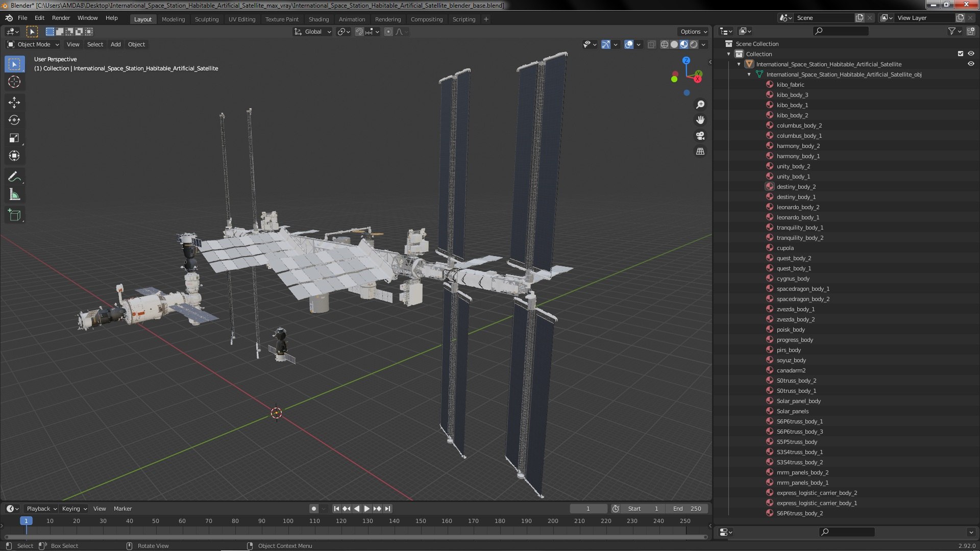
Task: Switch perspective/orthographic grid icon
Action: click(x=700, y=152)
